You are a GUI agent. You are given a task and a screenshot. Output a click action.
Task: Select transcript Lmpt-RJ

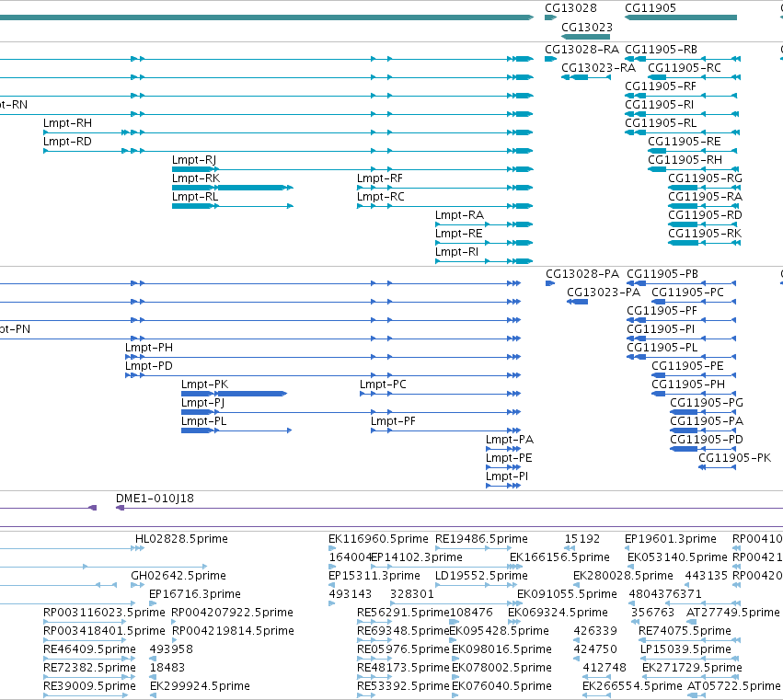(x=194, y=160)
